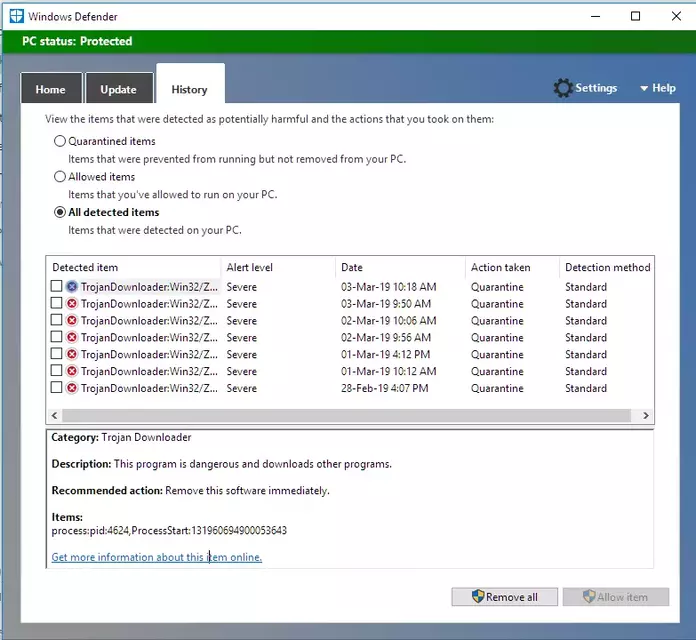Select the Quarantined items radio button
The image size is (696, 640).
tap(59, 141)
